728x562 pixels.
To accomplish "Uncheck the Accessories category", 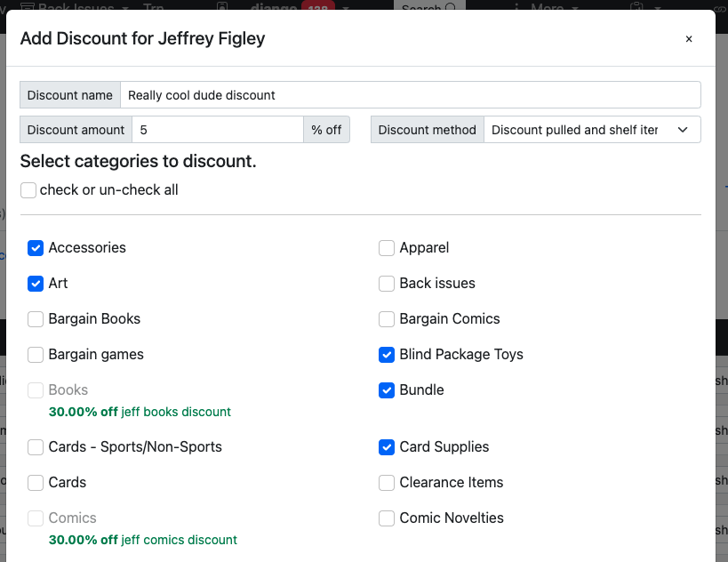I will (x=36, y=248).
